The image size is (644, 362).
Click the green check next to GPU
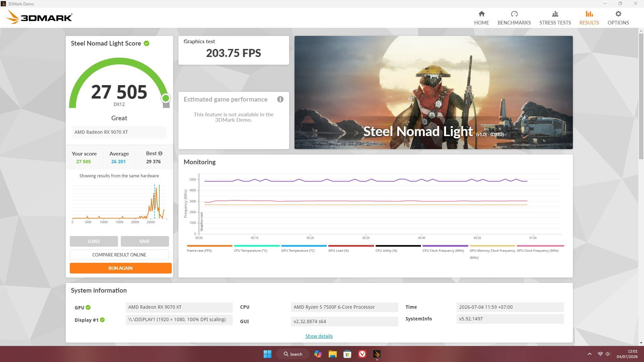[x=88, y=307]
